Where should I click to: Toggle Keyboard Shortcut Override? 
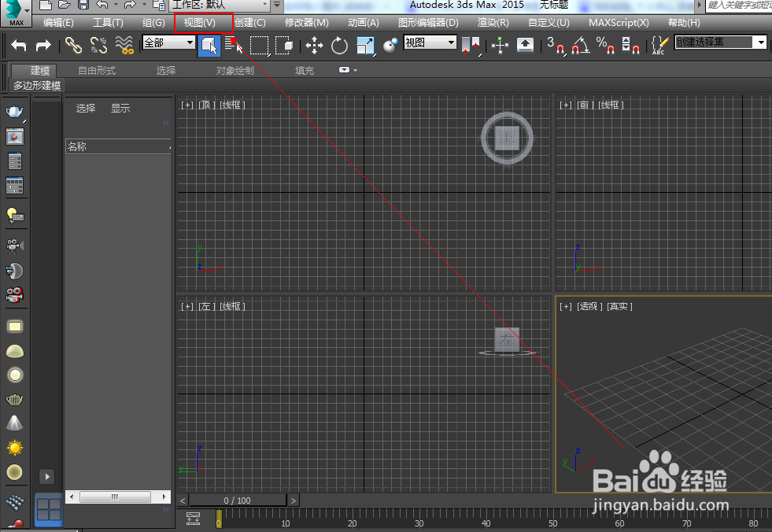click(526, 46)
